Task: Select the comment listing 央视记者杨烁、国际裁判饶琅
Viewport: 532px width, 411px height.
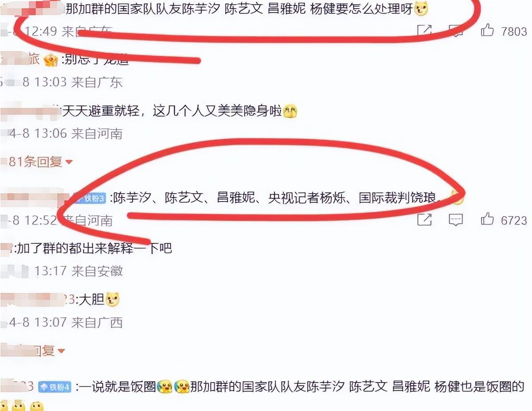Action: pos(276,198)
